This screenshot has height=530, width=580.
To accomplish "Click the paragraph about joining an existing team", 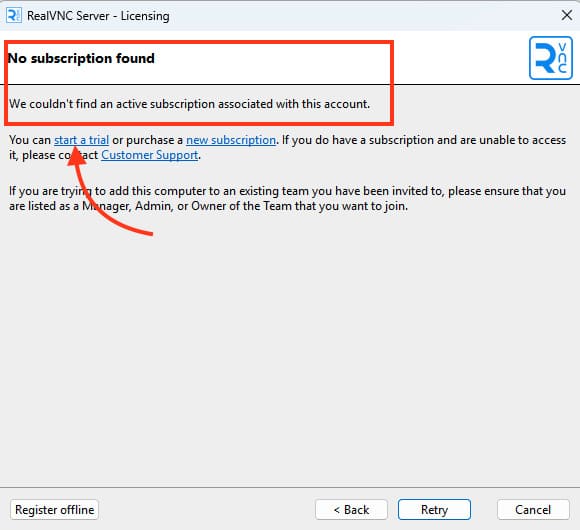I will pyautogui.click(x=287, y=198).
